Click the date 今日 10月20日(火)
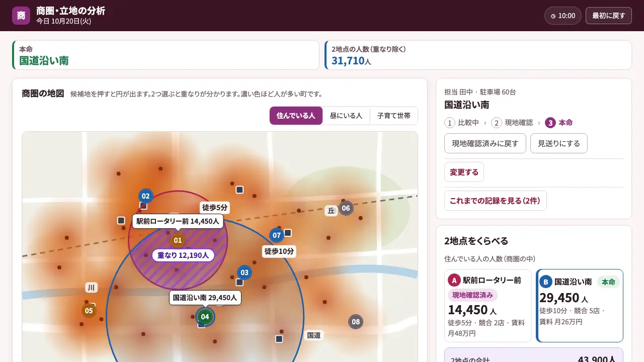 tap(64, 21)
